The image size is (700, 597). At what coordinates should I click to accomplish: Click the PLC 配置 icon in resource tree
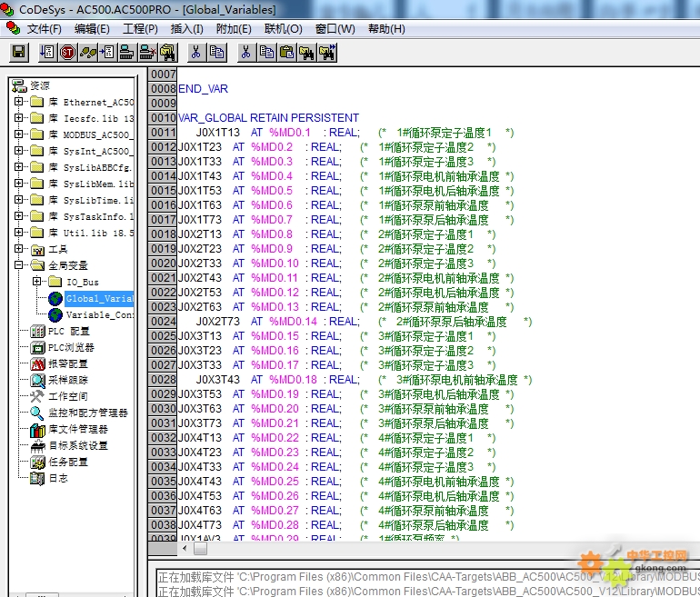[x=37, y=332]
